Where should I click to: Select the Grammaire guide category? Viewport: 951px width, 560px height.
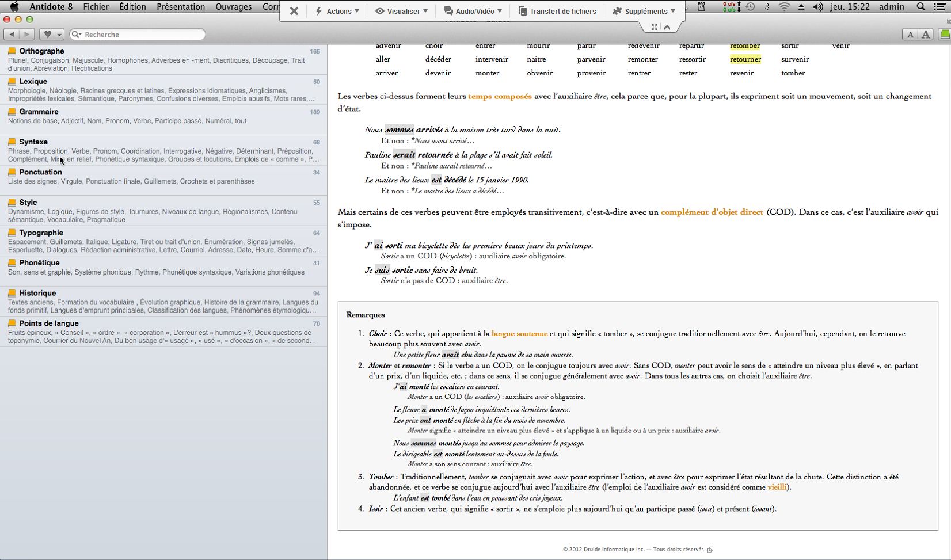click(x=163, y=120)
